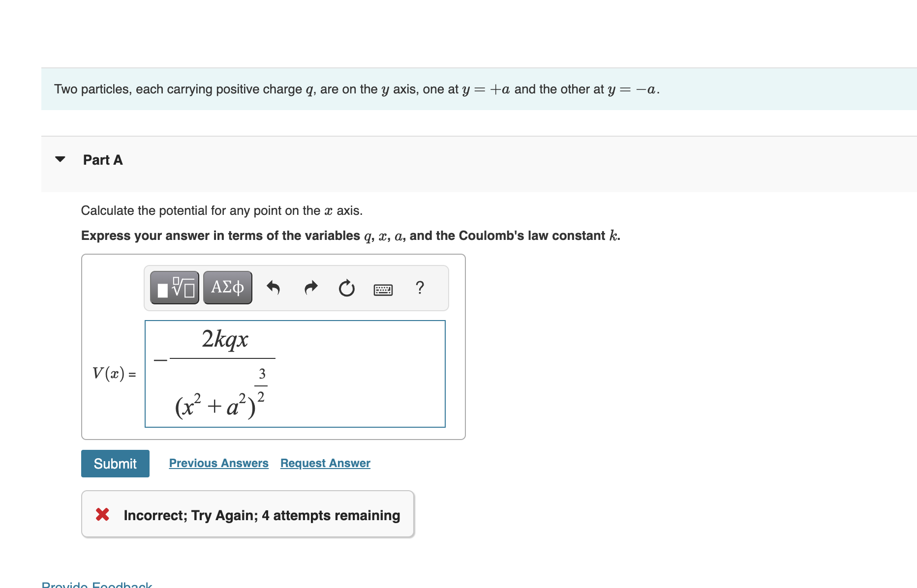
Task: Select the numerator 2kqx in the equation
Action: (x=224, y=339)
